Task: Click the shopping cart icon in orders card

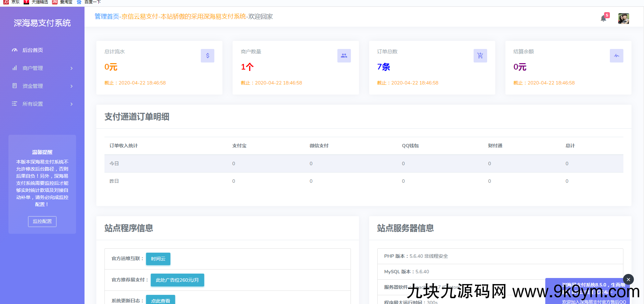Action: (480, 56)
